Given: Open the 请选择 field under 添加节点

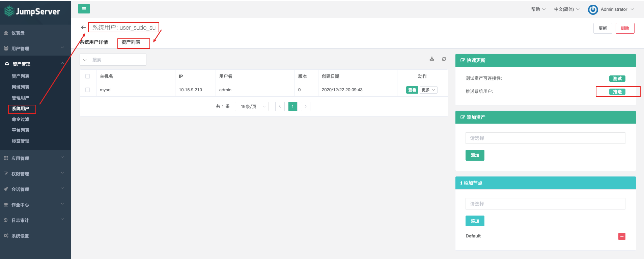Looking at the screenshot, I should pos(545,204).
